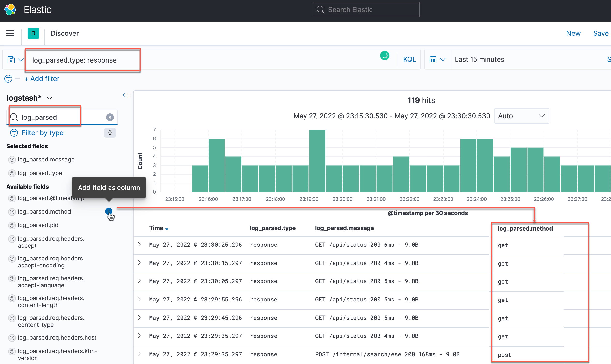Click the Filter by type icon

click(14, 133)
